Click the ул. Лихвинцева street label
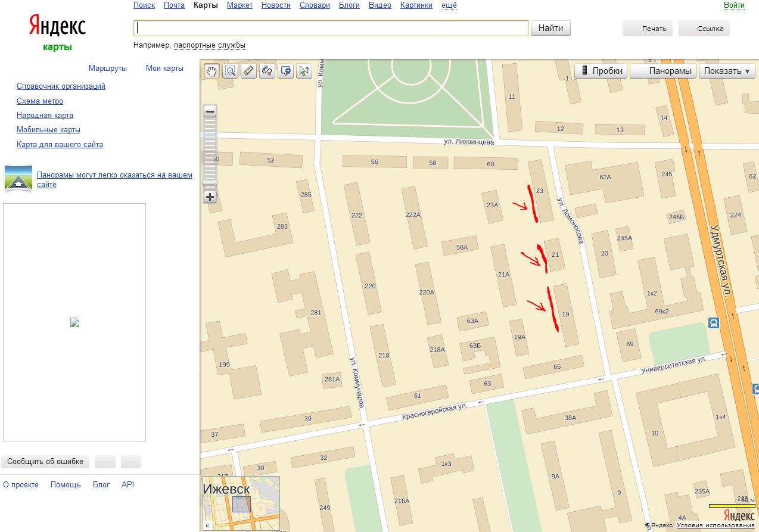 (469, 142)
